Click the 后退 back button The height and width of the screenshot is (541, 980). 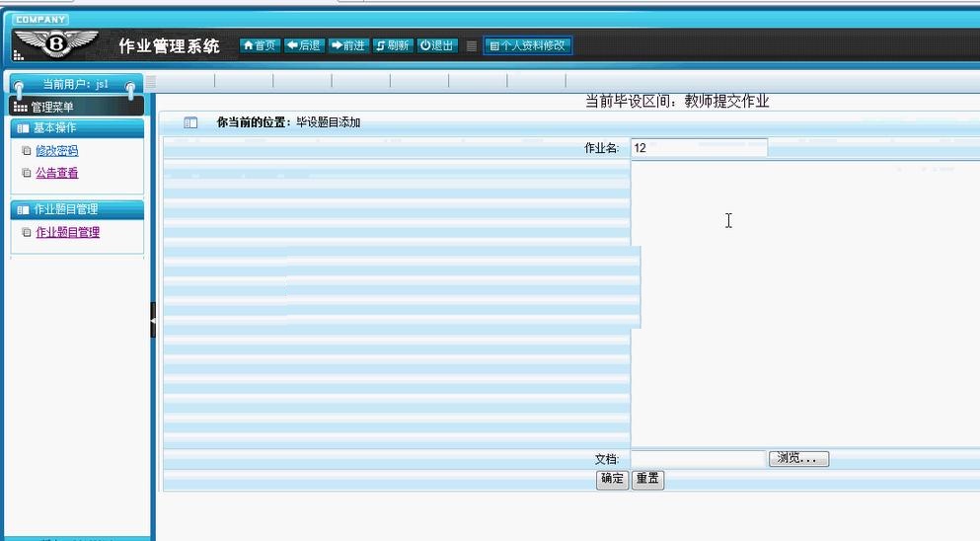click(x=304, y=45)
